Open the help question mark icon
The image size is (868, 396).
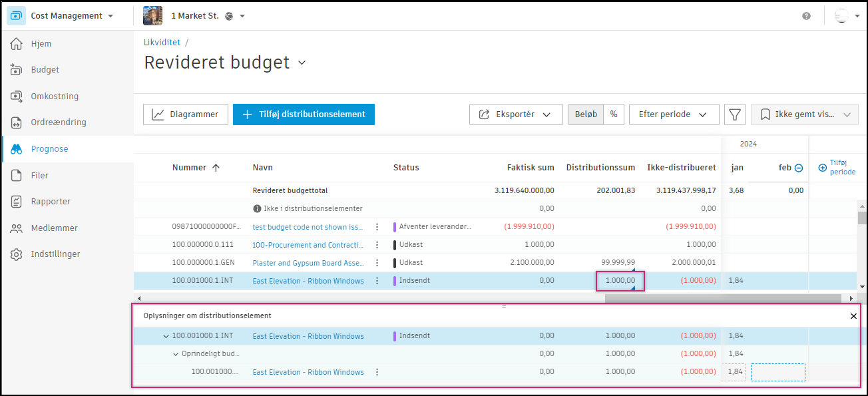coord(806,16)
